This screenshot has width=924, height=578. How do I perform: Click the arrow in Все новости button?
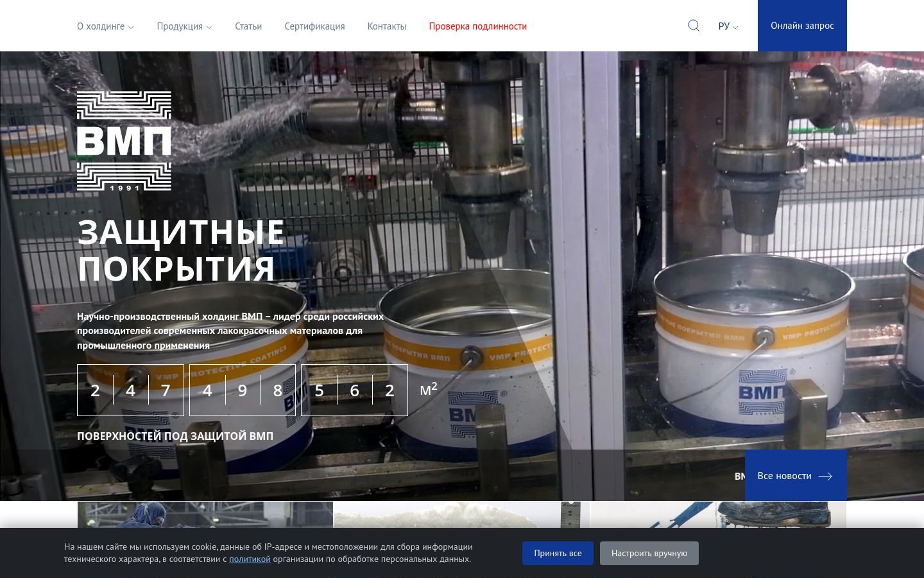pyautogui.click(x=826, y=476)
